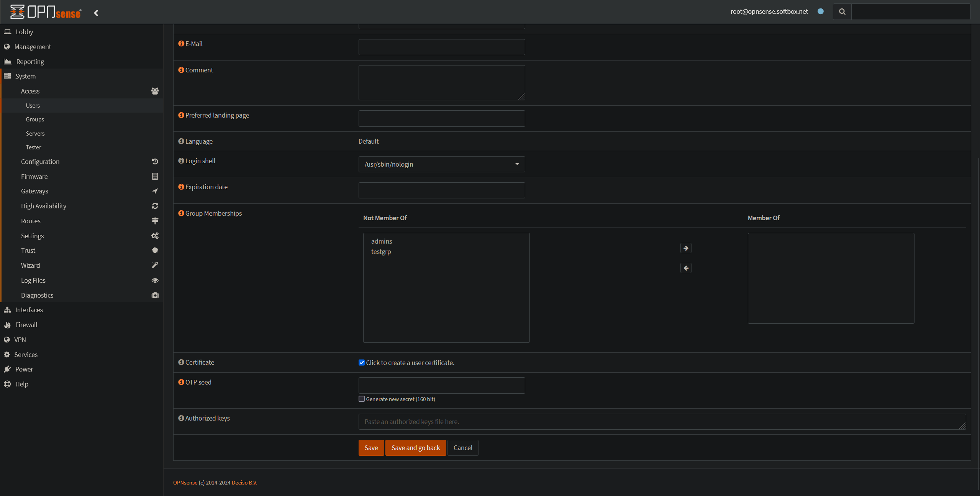The image size is (980, 496).
Task: Click the info icon beside Group Memberships
Action: point(181,213)
